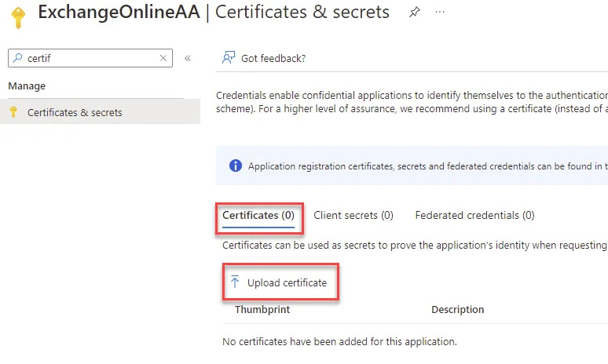Open the Federated credentials (0) tab
Image resolution: width=608 pixels, height=364 pixels.
474,215
